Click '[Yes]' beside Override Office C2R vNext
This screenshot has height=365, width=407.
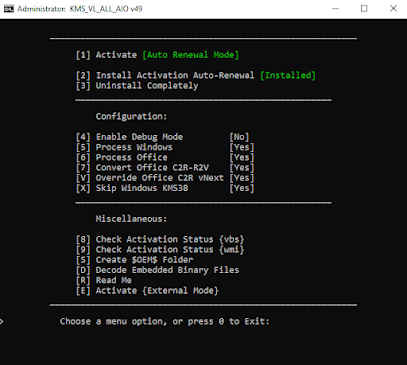point(242,178)
